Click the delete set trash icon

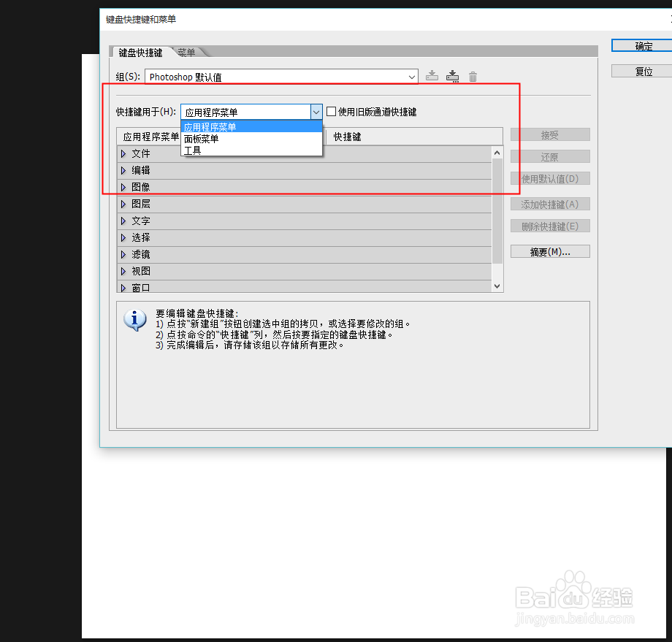[473, 77]
